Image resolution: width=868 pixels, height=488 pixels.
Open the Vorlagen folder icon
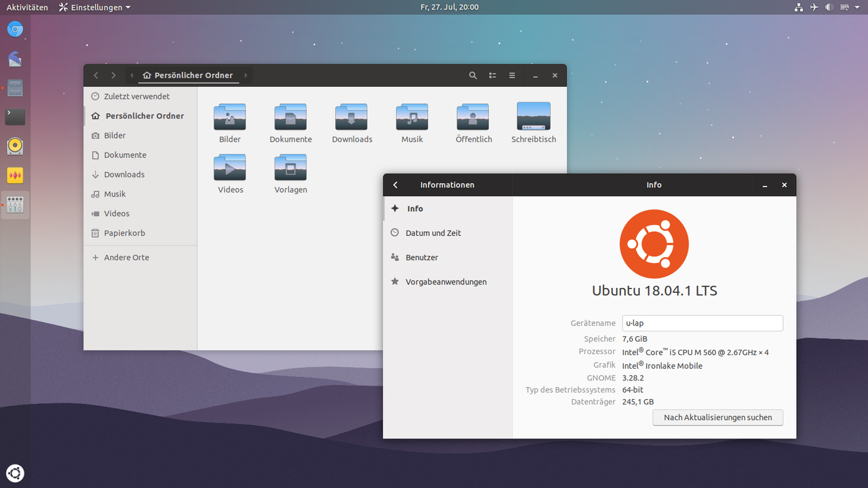pos(290,167)
